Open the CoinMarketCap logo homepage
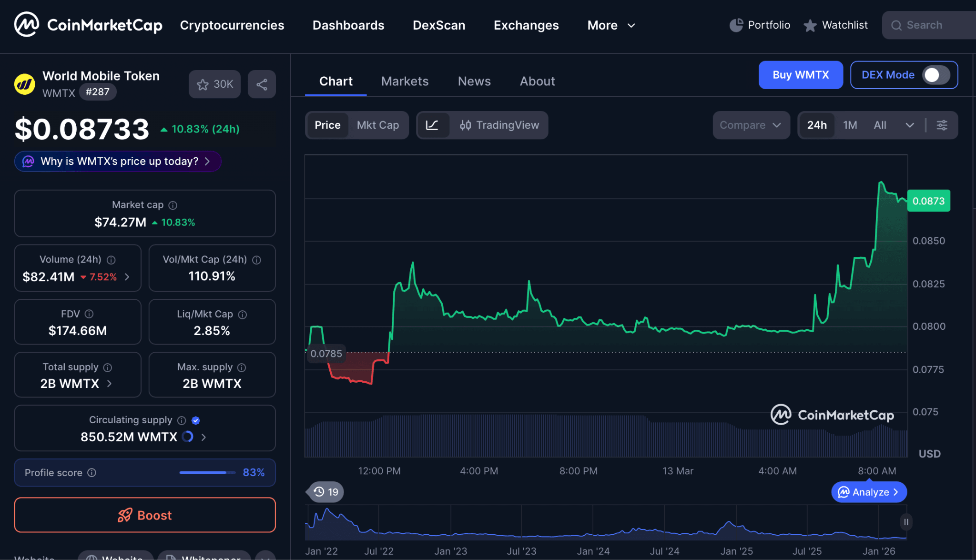The height and width of the screenshot is (560, 976). (88, 24)
